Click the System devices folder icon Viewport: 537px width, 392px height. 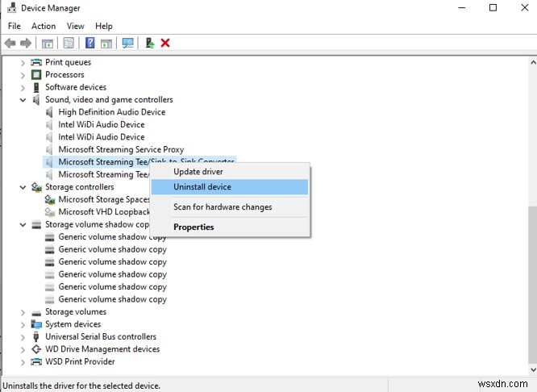[x=36, y=324]
